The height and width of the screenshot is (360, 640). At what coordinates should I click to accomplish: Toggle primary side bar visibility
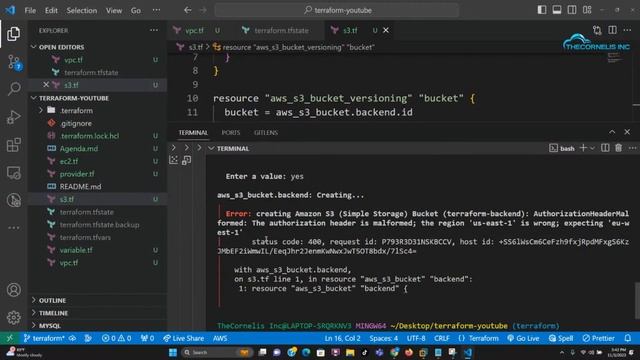pyautogui.click(x=542, y=10)
